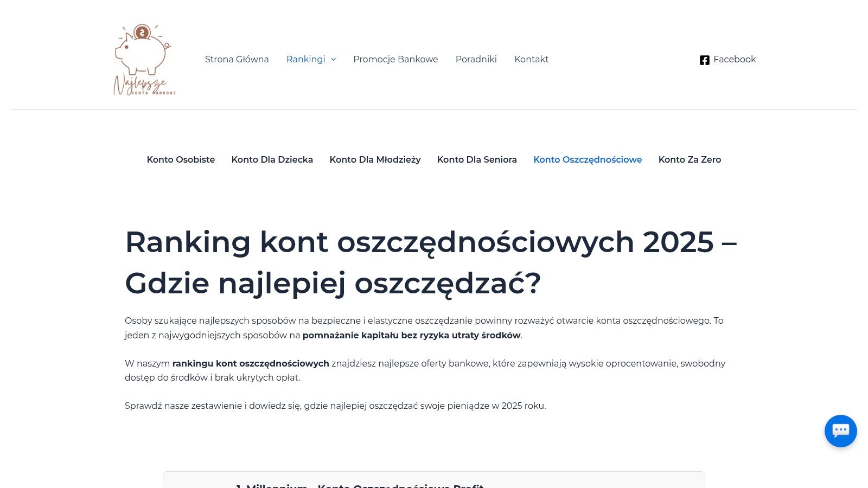Open Promocje Bankowe page
The image size is (868, 488).
[x=395, y=59]
